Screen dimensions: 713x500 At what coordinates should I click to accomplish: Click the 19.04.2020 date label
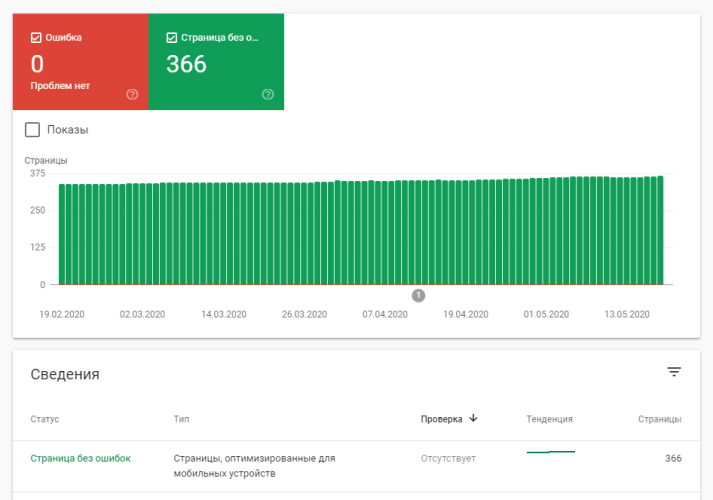(466, 314)
